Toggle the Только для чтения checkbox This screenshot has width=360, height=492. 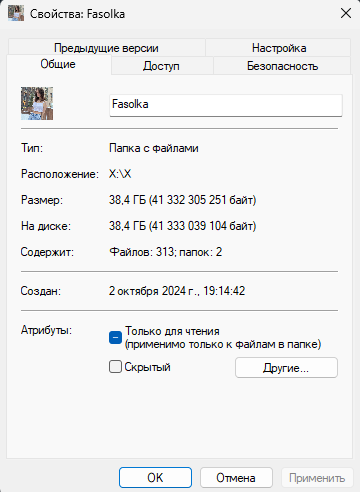pyautogui.click(x=115, y=337)
